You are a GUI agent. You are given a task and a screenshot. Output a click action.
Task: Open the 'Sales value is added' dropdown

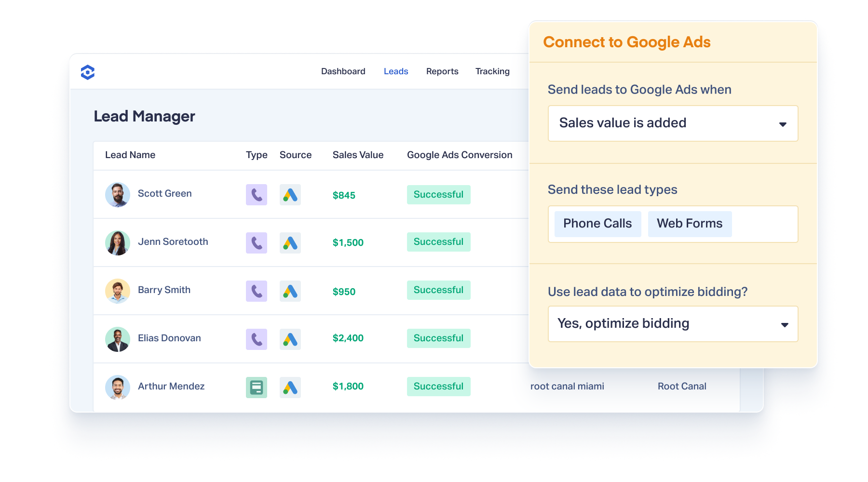(673, 123)
